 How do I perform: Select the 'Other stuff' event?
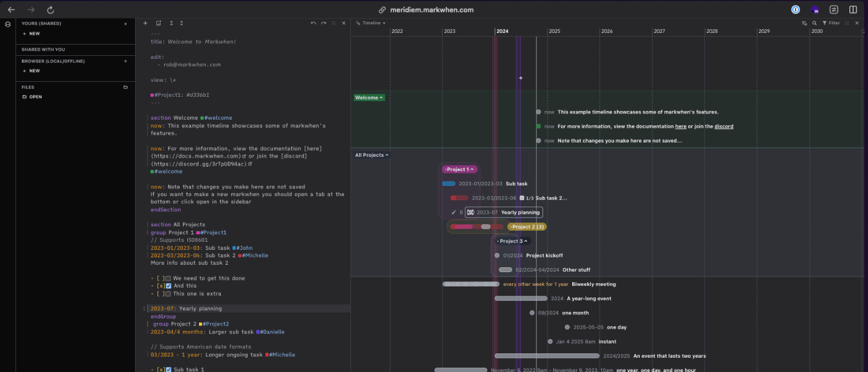544,270
